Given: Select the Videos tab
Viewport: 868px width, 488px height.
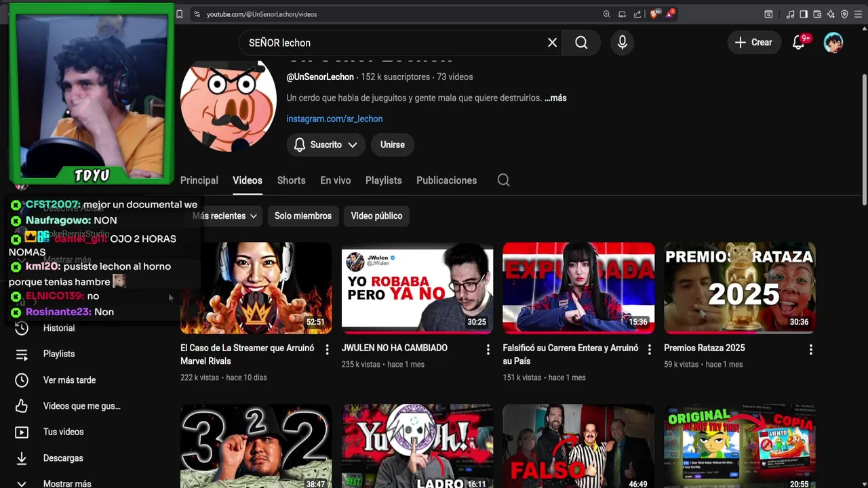Looking at the screenshot, I should tap(248, 180).
